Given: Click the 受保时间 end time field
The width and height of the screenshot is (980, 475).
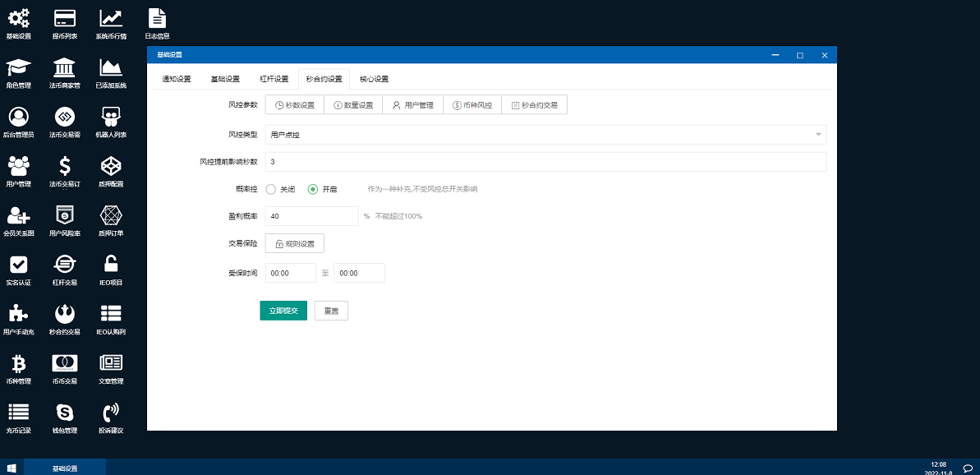Looking at the screenshot, I should tap(359, 273).
